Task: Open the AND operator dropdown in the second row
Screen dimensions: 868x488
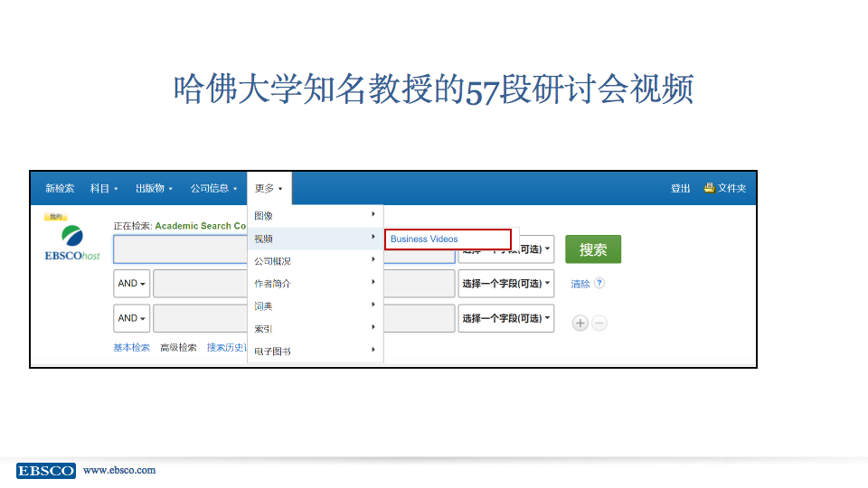Action: 132,284
